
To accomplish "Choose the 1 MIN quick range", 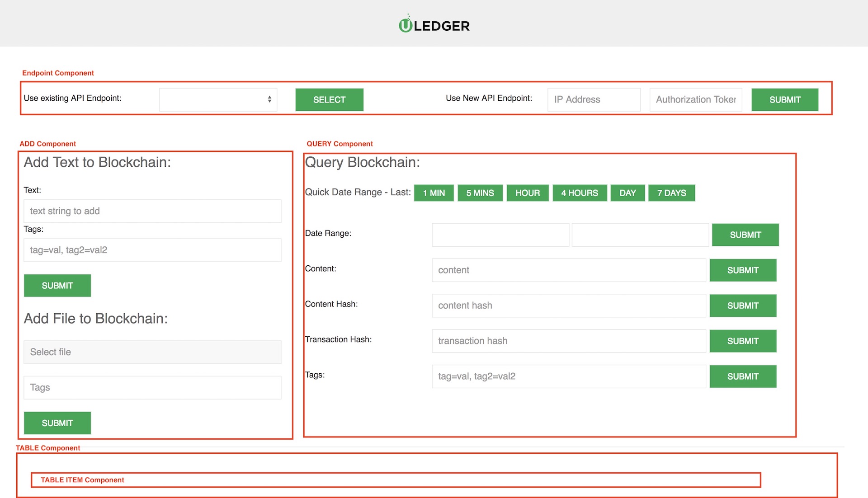I will (x=434, y=193).
